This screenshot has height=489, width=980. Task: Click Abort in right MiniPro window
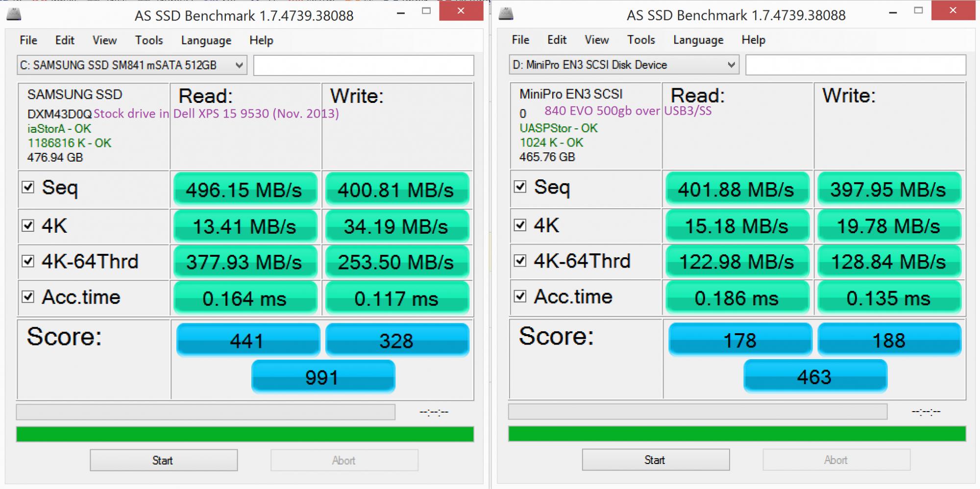click(836, 460)
